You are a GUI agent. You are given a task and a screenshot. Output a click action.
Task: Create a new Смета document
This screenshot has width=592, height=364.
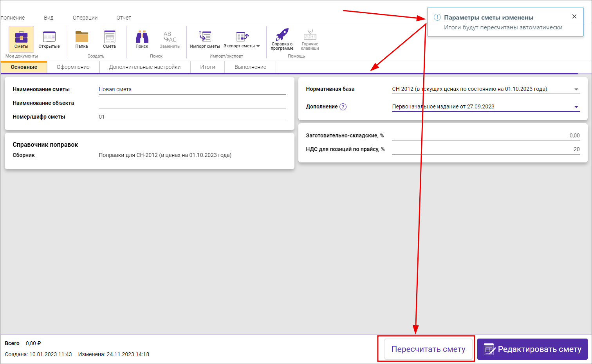pyautogui.click(x=109, y=39)
